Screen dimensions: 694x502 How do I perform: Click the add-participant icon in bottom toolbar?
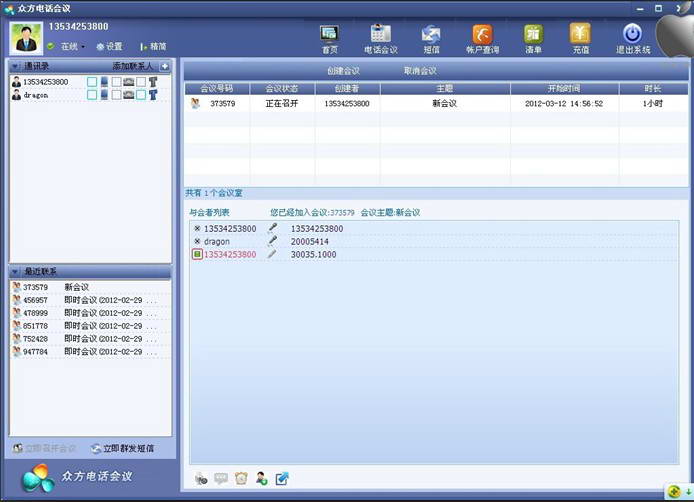[261, 478]
